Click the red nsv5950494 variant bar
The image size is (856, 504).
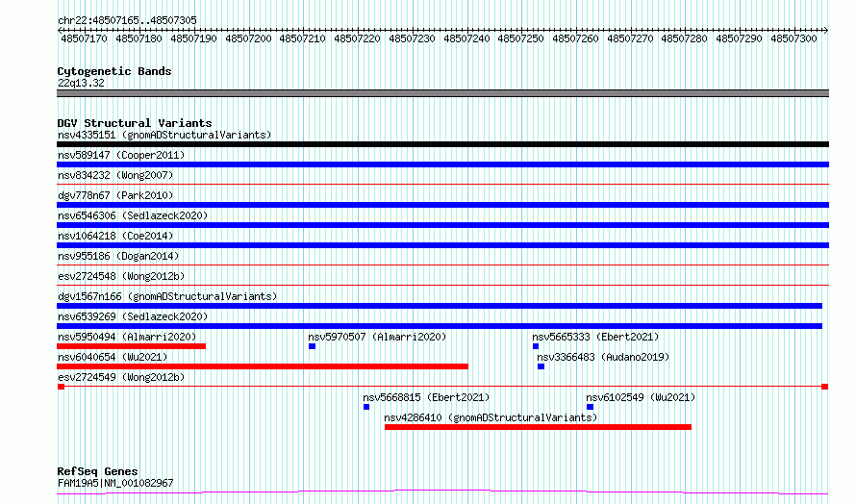coord(131,346)
